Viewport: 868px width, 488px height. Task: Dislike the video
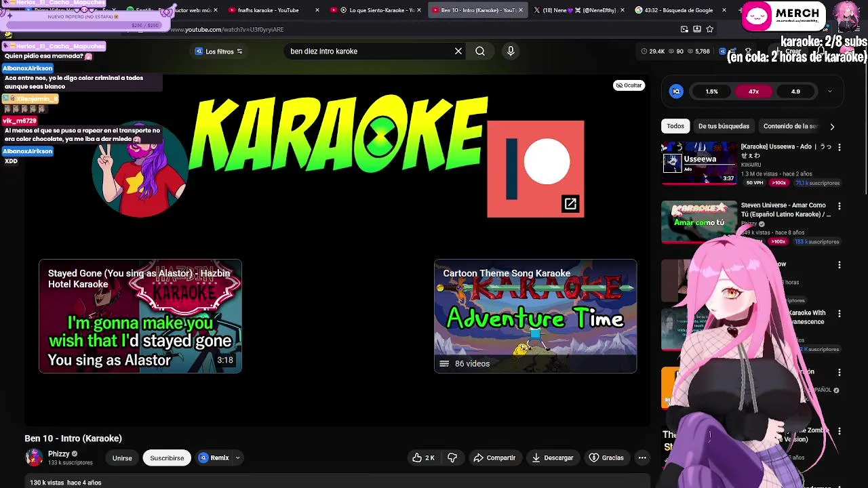(x=452, y=457)
